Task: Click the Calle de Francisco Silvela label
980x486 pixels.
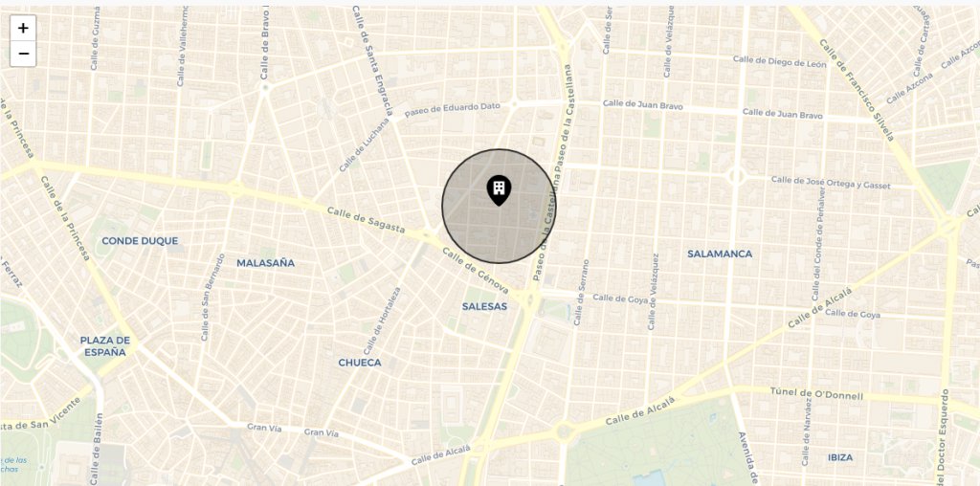Action: tap(857, 90)
